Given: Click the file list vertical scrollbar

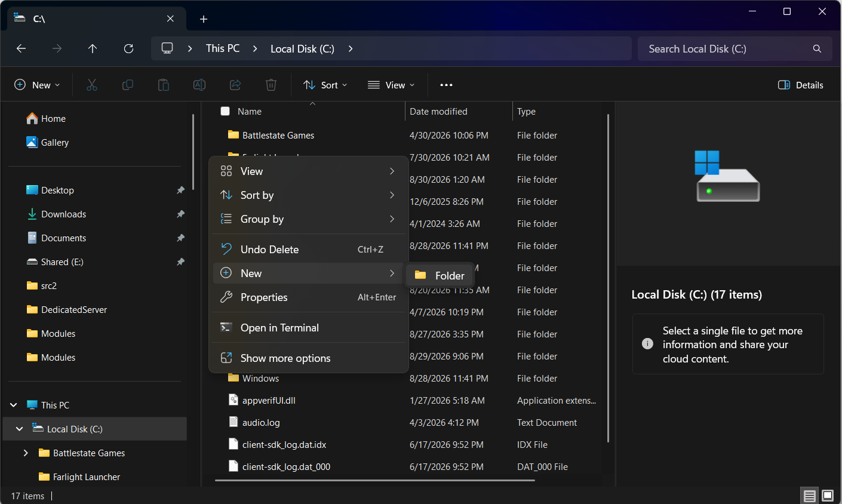Looking at the screenshot, I should (608, 278).
